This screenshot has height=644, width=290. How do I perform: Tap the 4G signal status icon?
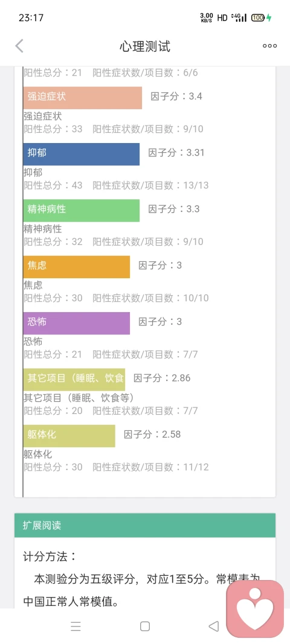(x=239, y=18)
